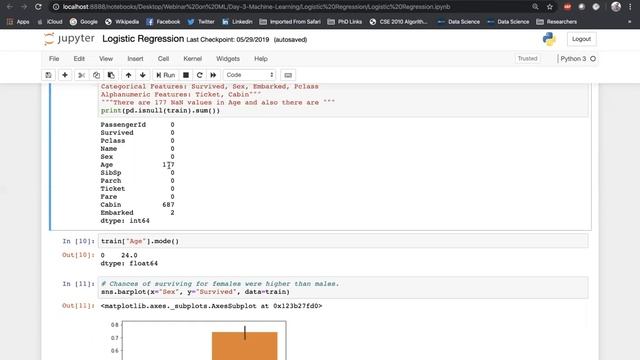This screenshot has width=640, height=360.
Task: Restart kernel and run all cells icon
Action: pos(213,75)
